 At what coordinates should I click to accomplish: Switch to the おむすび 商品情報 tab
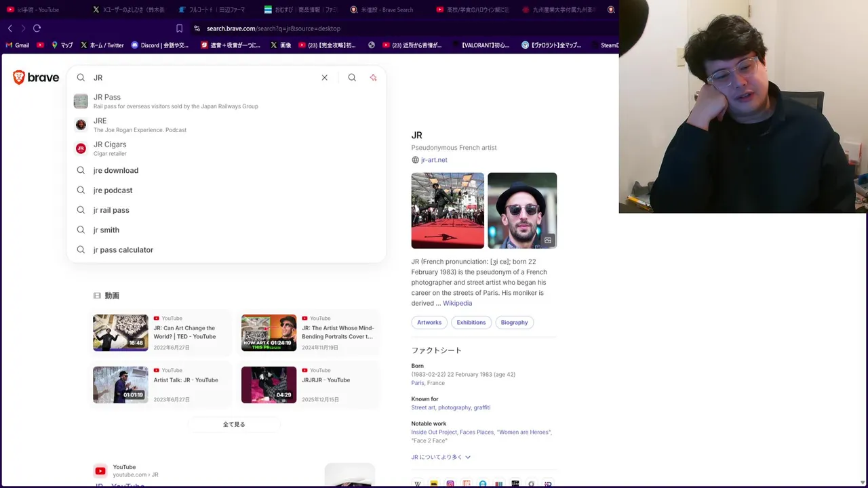click(x=300, y=9)
